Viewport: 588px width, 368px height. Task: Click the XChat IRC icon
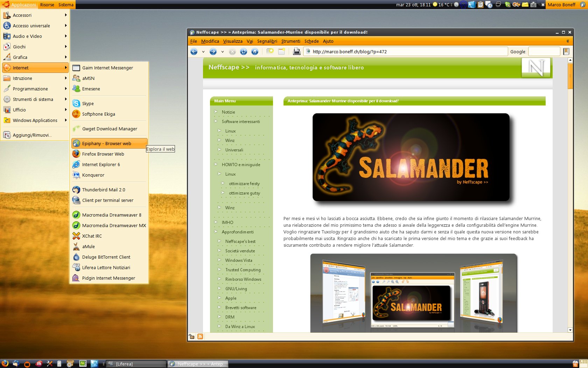[x=76, y=236]
